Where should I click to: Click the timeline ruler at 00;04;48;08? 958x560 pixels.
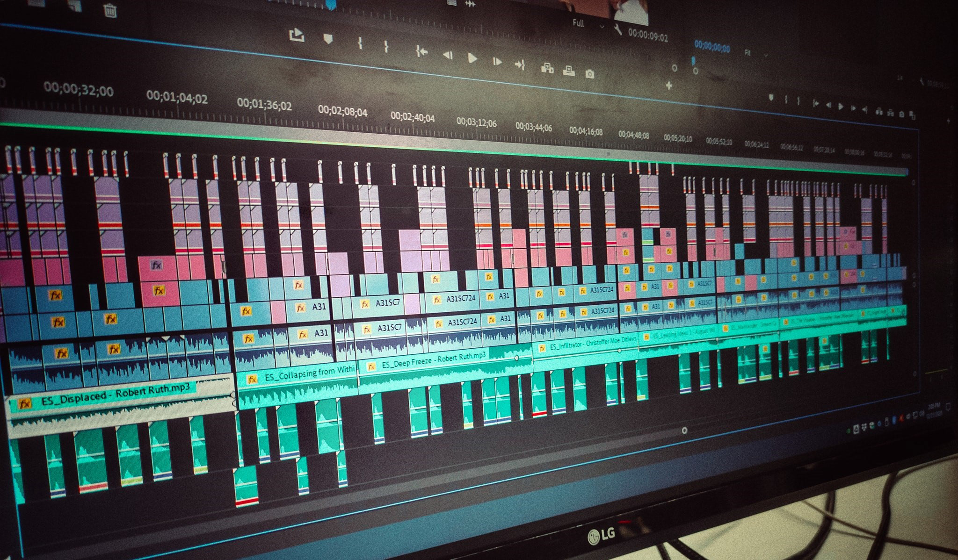point(634,135)
